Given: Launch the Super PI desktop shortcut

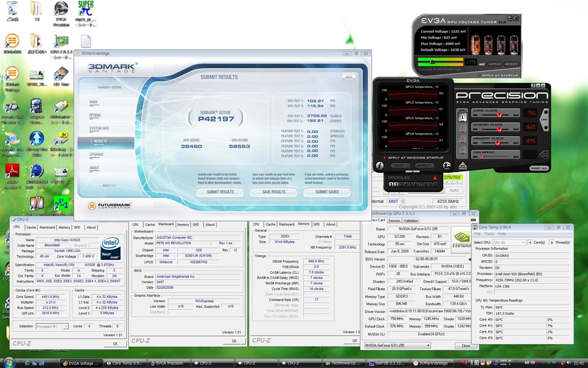Looking at the screenshot, I should pyautogui.click(x=86, y=8).
